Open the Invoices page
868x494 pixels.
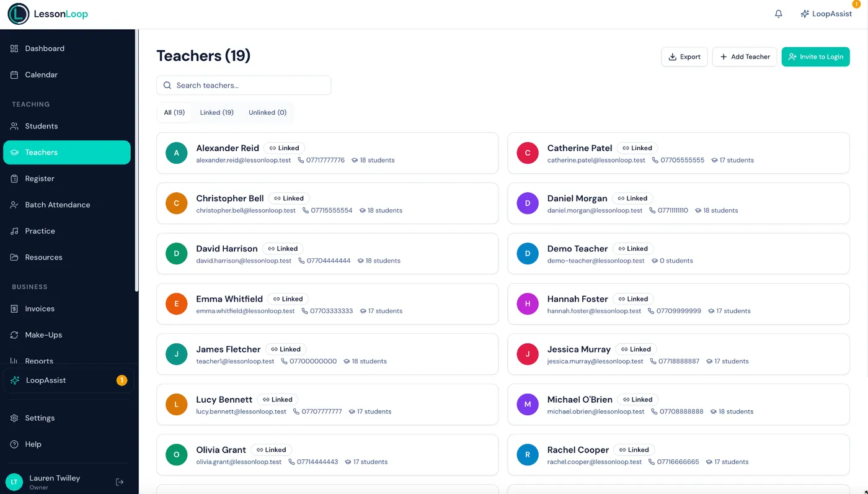(39, 308)
